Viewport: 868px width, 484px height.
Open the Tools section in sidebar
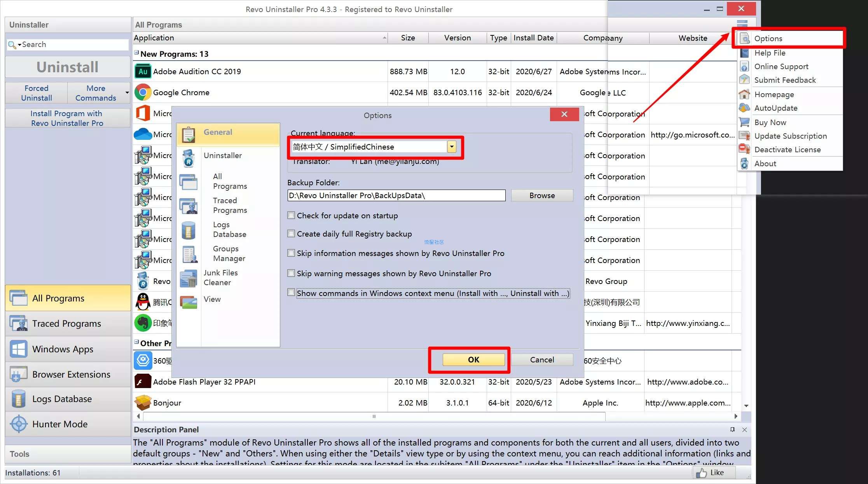pos(68,454)
